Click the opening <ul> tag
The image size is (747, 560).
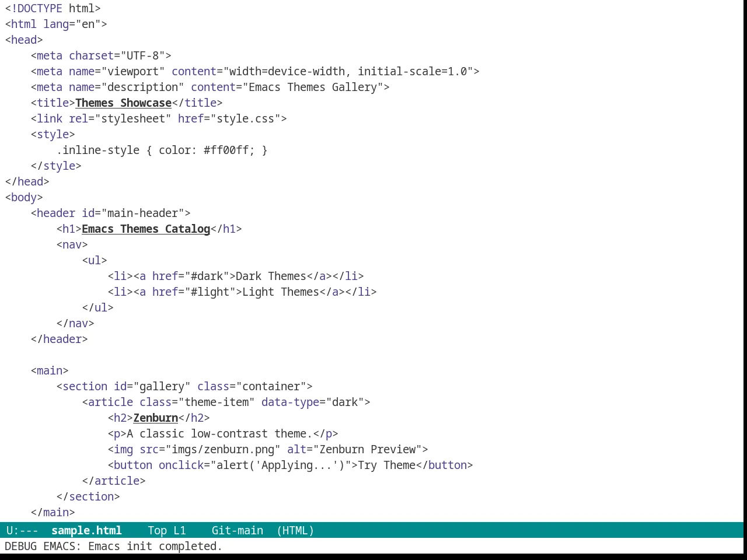coord(95,260)
